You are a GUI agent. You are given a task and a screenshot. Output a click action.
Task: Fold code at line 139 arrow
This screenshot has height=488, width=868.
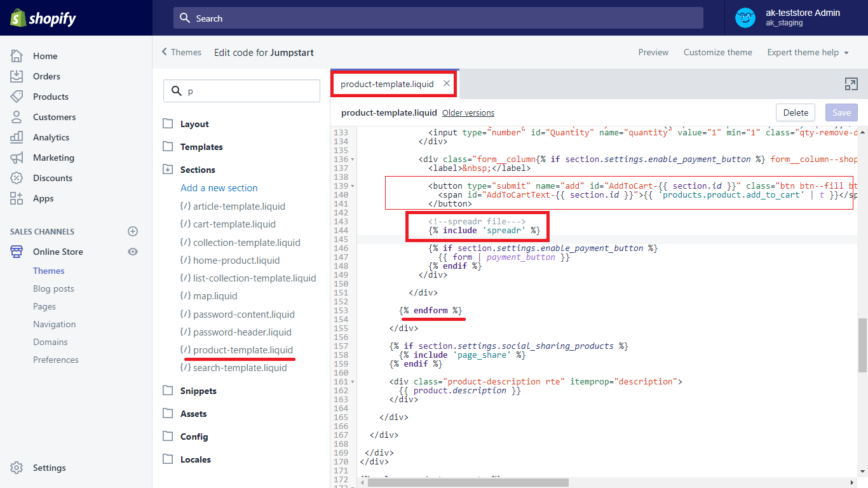click(353, 186)
